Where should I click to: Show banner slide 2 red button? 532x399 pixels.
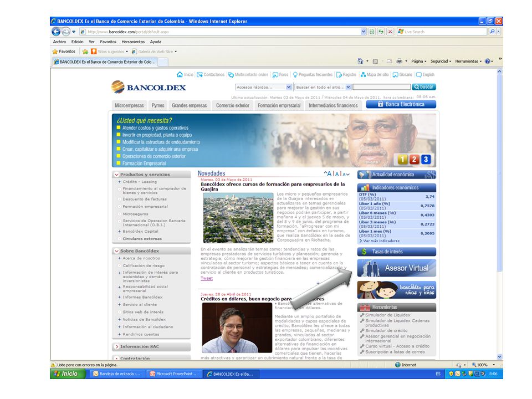(414, 159)
